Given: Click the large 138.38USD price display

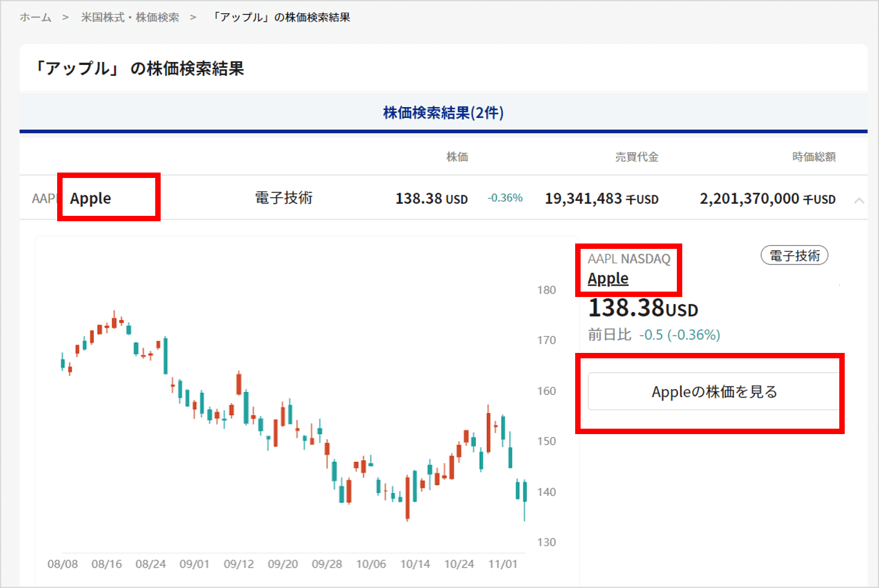Looking at the screenshot, I should [x=643, y=308].
